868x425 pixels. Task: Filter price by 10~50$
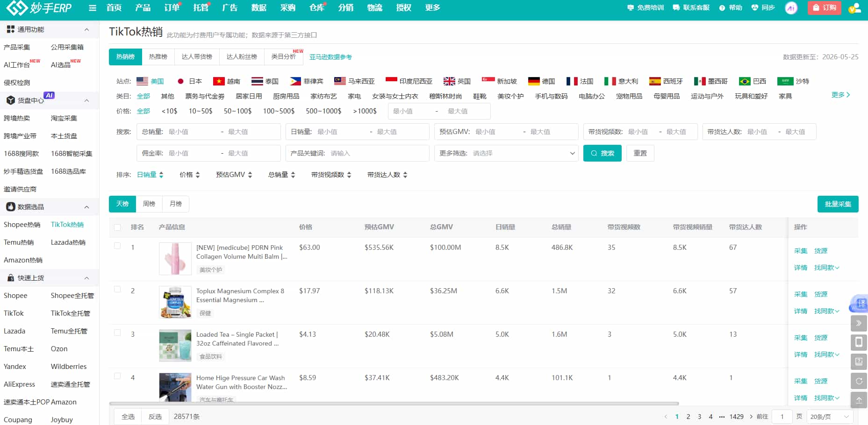[x=201, y=111]
